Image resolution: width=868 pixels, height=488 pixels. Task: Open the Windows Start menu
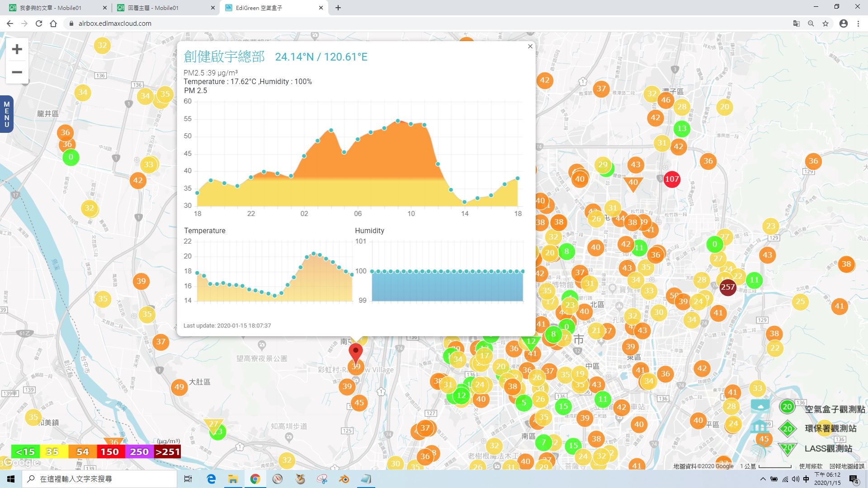[x=11, y=479]
